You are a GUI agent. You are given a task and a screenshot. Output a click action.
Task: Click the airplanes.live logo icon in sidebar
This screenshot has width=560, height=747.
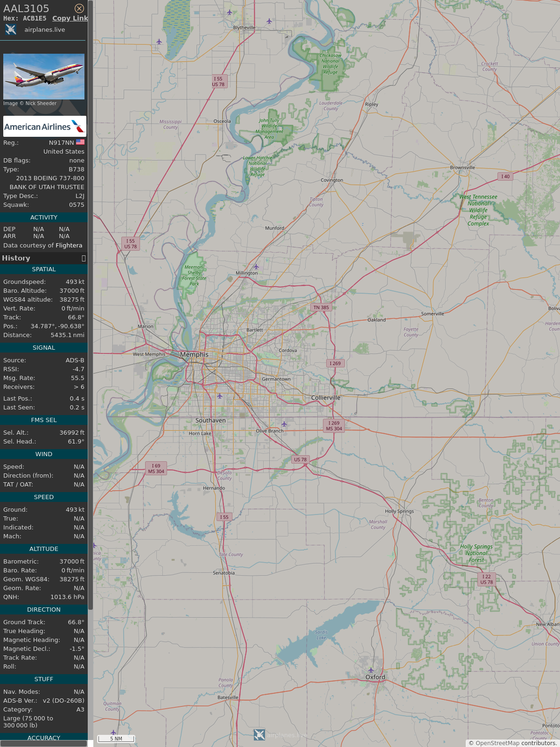11,29
